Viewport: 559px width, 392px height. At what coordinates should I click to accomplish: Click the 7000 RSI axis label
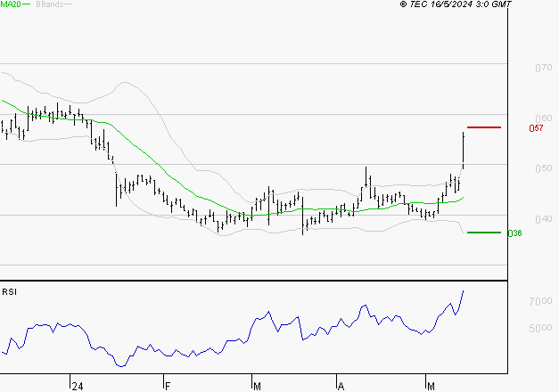[540, 301]
